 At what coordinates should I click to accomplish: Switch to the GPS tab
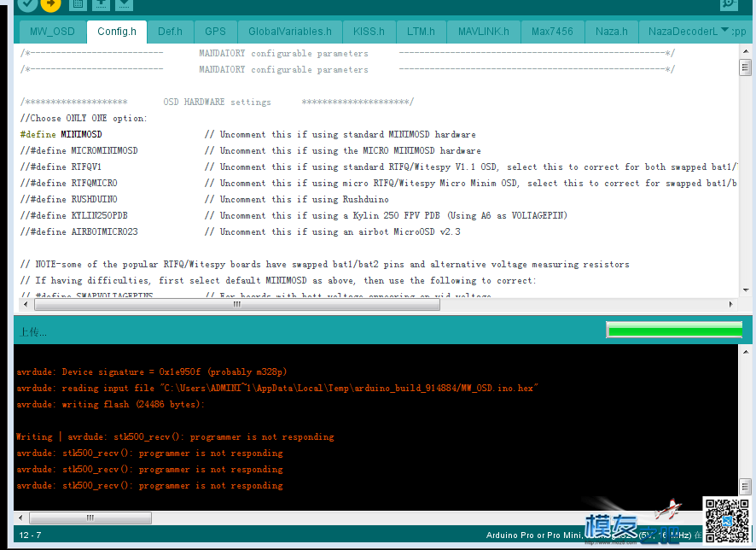coord(216,32)
